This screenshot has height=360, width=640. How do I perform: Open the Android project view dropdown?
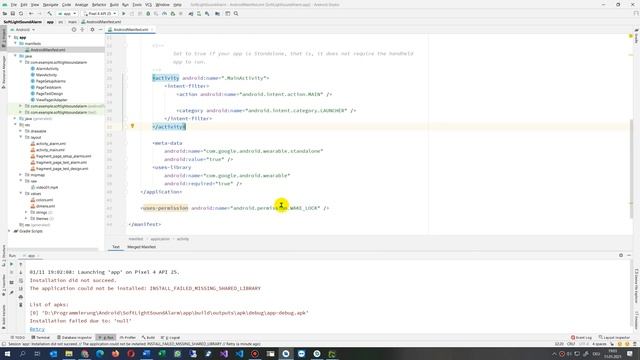[23, 29]
